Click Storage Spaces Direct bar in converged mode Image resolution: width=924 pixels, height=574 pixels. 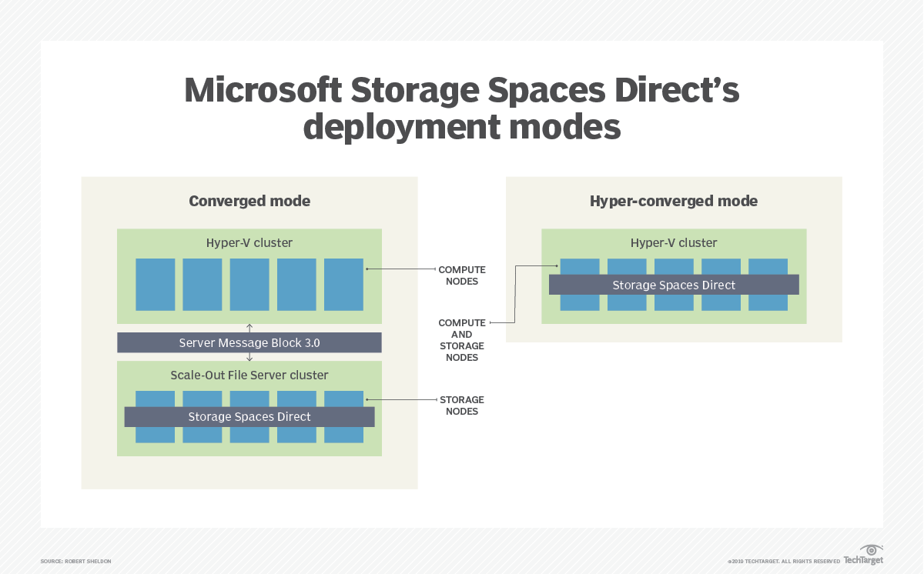coord(249,416)
